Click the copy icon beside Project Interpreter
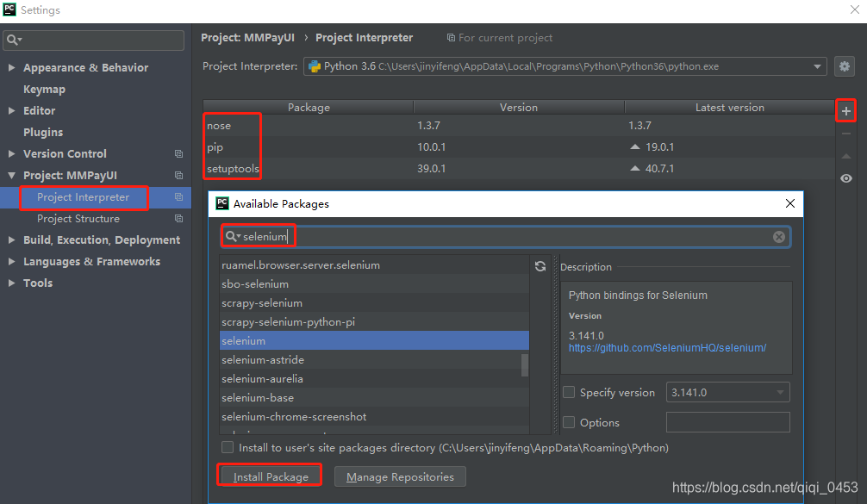 coord(178,196)
